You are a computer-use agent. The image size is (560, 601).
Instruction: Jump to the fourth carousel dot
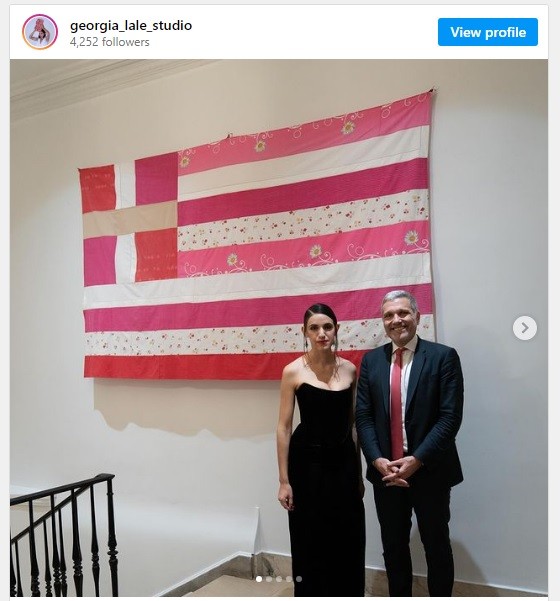(289, 579)
